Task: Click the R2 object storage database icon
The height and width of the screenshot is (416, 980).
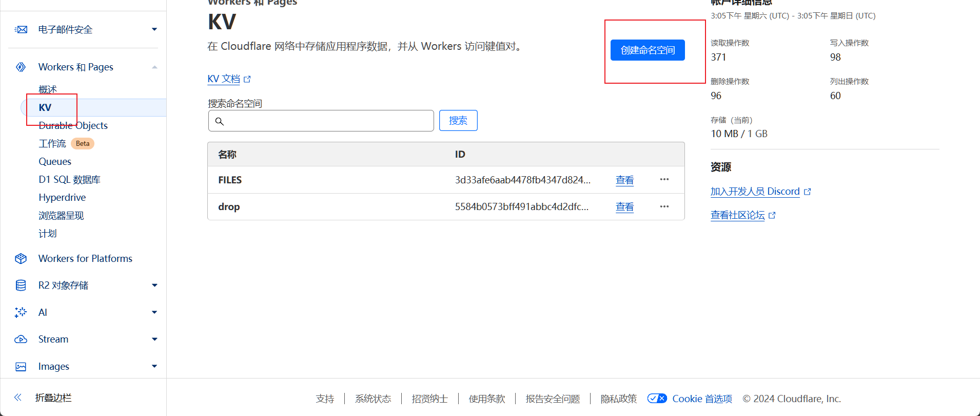Action: [x=21, y=286]
